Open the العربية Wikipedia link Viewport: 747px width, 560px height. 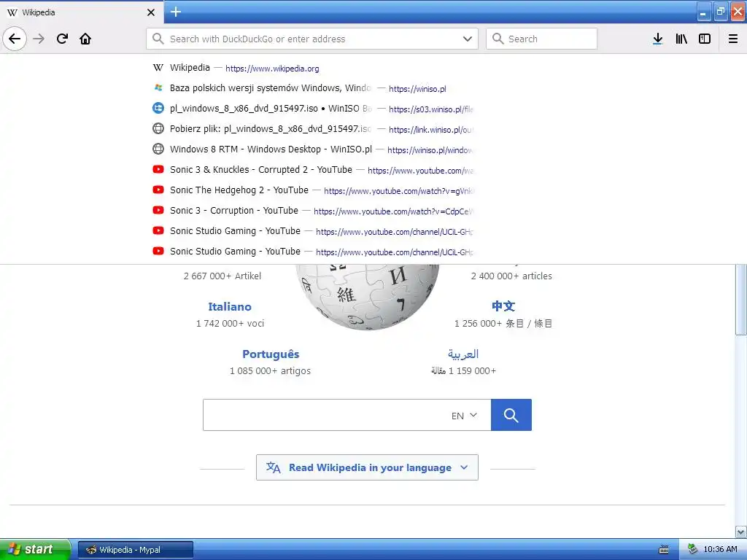(463, 354)
